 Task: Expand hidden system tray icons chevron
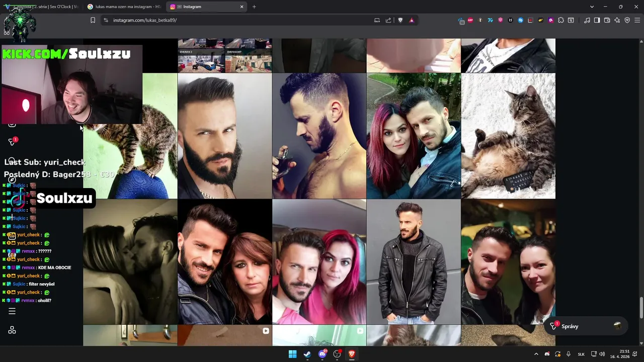point(536,354)
